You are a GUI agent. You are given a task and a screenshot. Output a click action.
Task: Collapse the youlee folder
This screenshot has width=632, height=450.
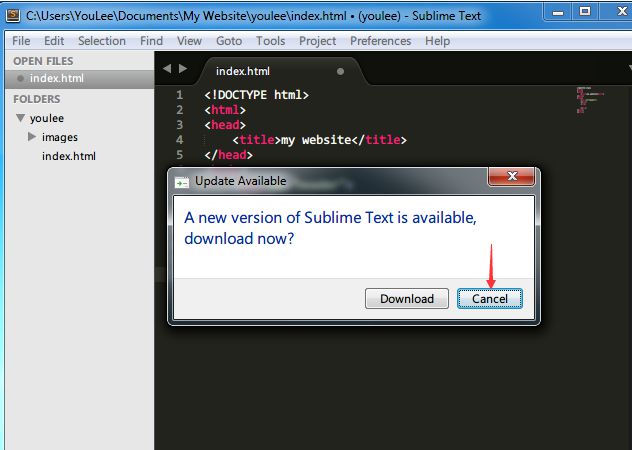20,118
